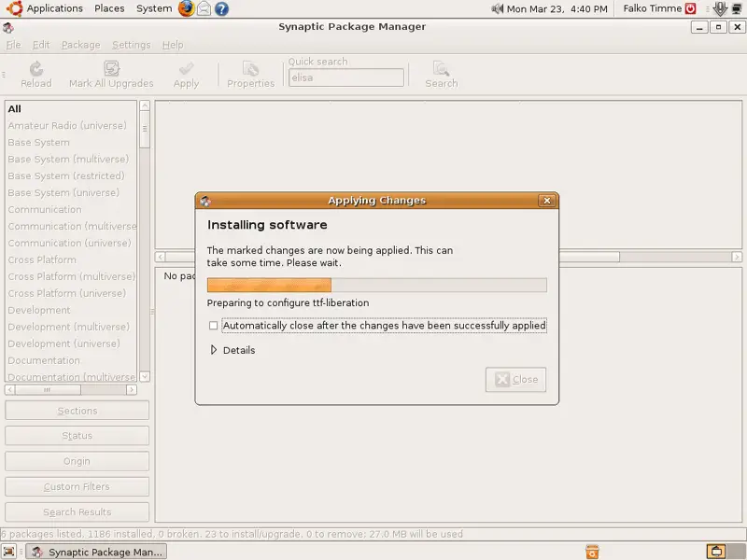
Task: Click category list scroll down arrow
Action: click(x=145, y=376)
